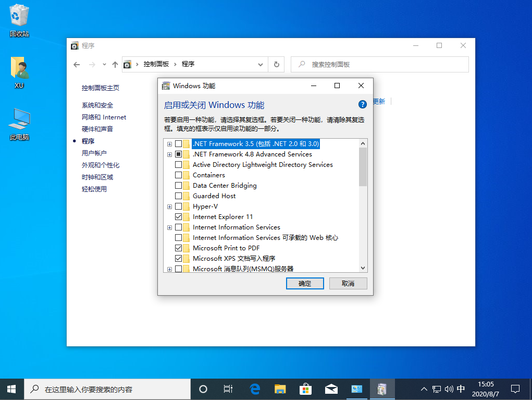Launch Microsoft Edge from taskbar
This screenshot has height=400, width=532.
pos(254,389)
